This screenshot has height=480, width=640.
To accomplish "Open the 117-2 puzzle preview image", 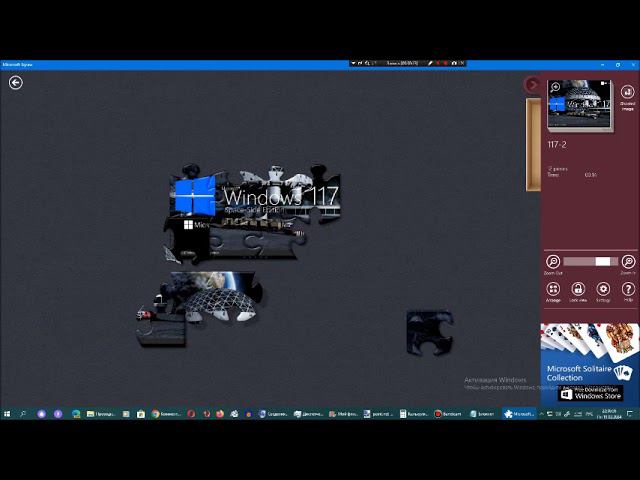I will point(580,105).
